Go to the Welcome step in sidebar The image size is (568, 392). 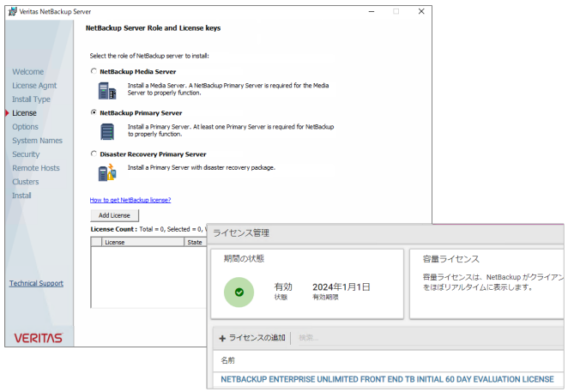[x=28, y=72]
